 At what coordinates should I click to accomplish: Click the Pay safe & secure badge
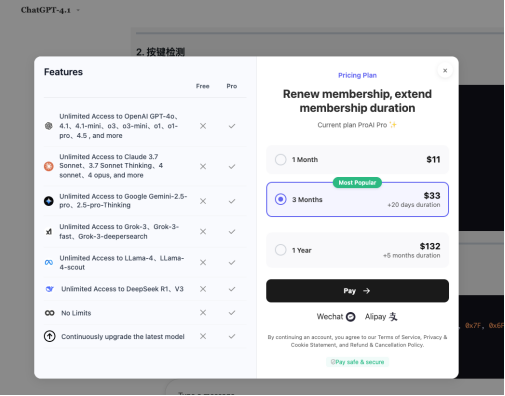pos(357,362)
